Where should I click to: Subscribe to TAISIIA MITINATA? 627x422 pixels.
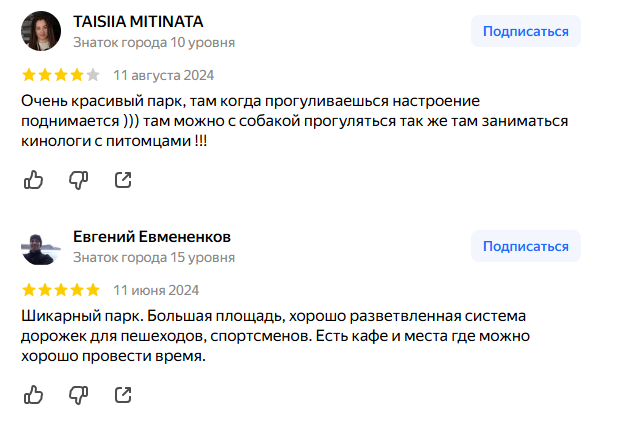525,31
